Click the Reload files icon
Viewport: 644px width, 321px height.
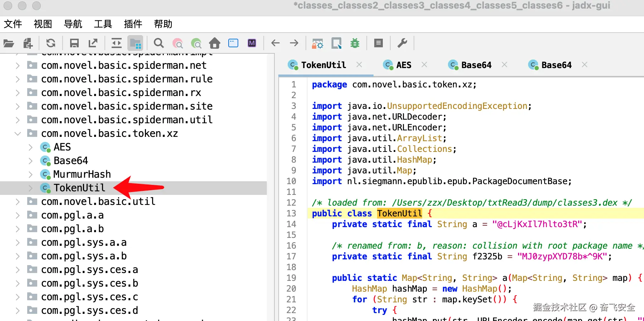coord(51,43)
